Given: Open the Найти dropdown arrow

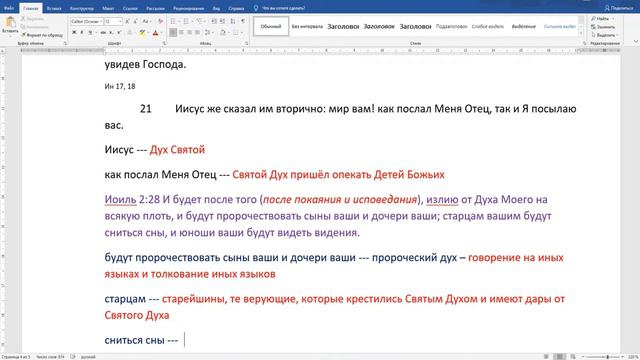Looking at the screenshot, I should coord(612,19).
